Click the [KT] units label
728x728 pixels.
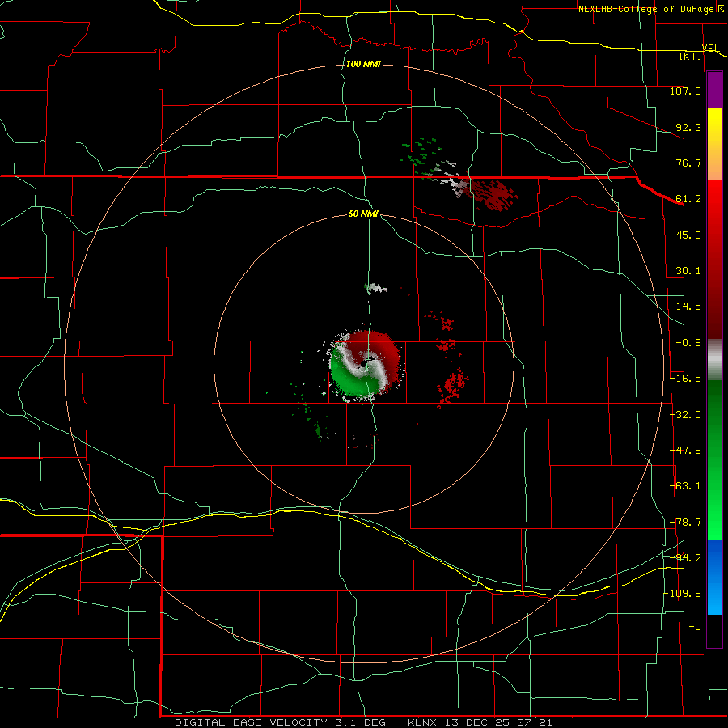coord(691,56)
